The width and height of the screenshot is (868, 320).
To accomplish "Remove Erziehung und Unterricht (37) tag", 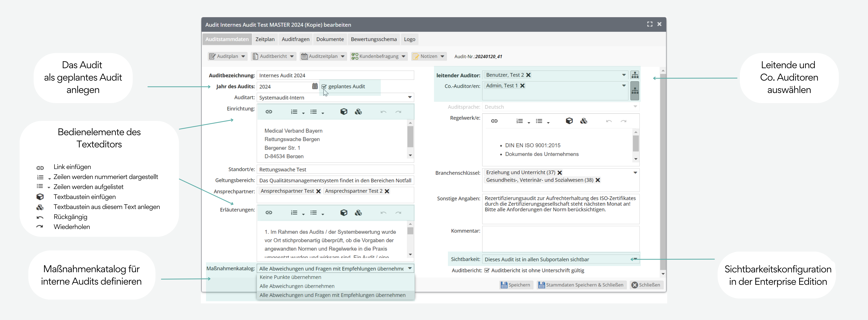I will [560, 173].
